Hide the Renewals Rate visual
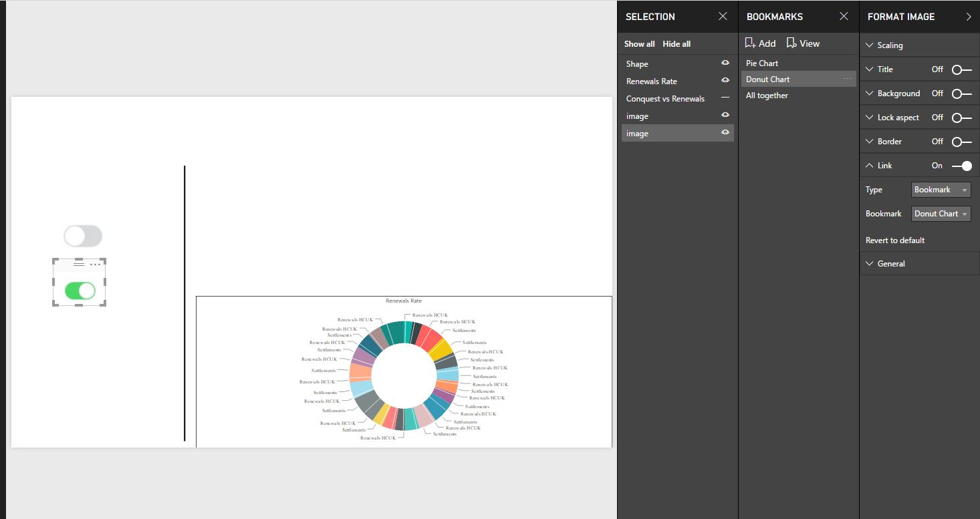980x519 pixels. pos(725,81)
